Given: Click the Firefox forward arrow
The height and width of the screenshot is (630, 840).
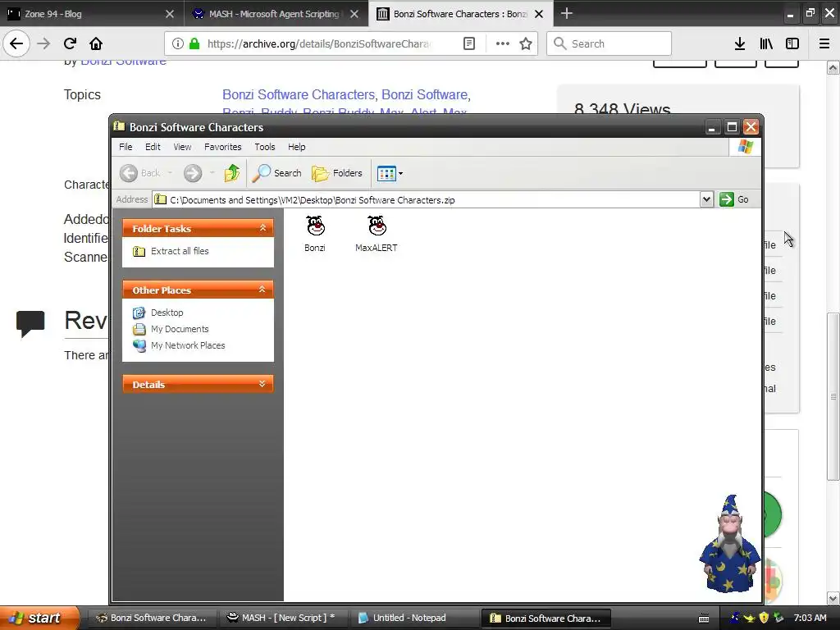Looking at the screenshot, I should click(x=43, y=43).
